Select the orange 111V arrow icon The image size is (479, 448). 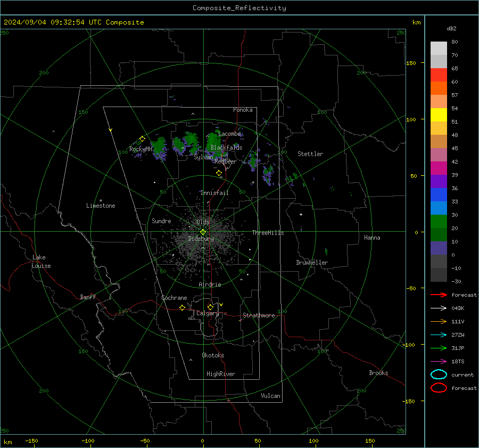click(439, 321)
